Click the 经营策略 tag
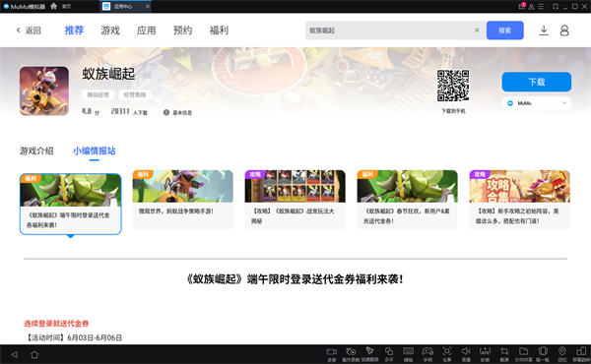This screenshot has height=364, width=591. (135, 94)
